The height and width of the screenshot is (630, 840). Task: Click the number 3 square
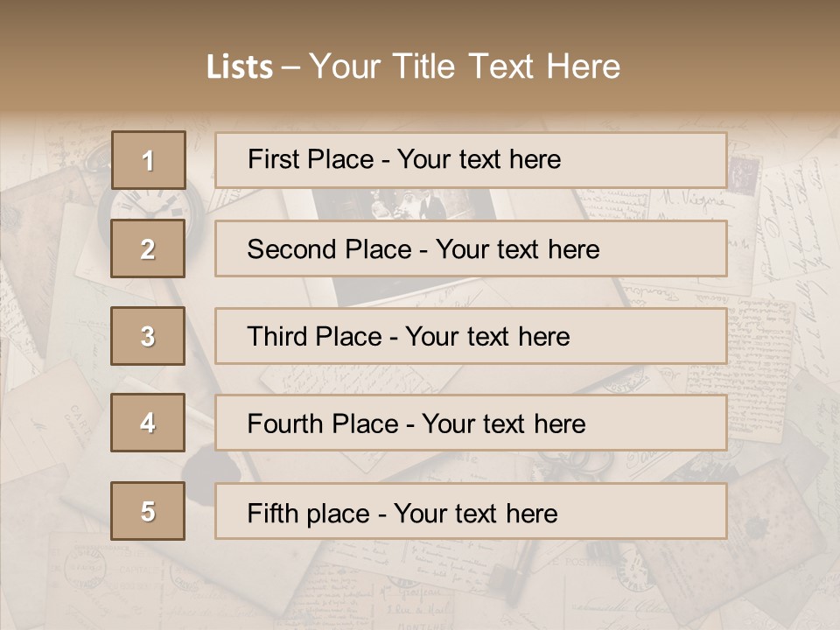[x=148, y=336]
